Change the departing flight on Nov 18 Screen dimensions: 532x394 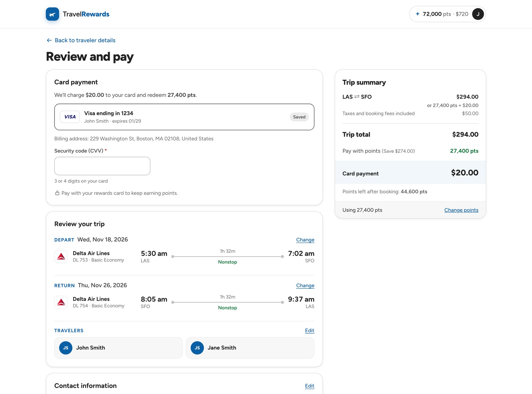[305, 240]
